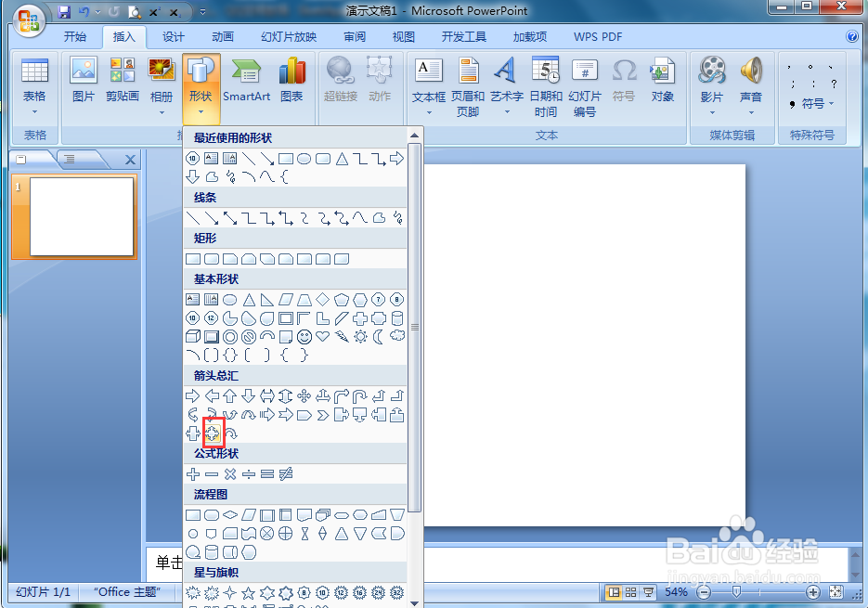Open the 相册 photo album menu
The image size is (868, 608).
(x=162, y=87)
